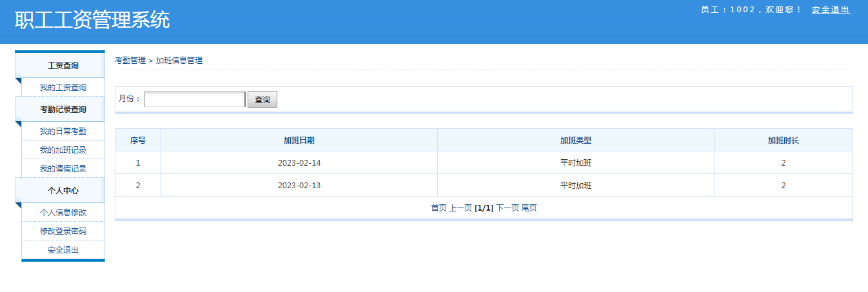868x292 pixels.
Task: Click the 安全退出 link in top header
Action: 831,10
